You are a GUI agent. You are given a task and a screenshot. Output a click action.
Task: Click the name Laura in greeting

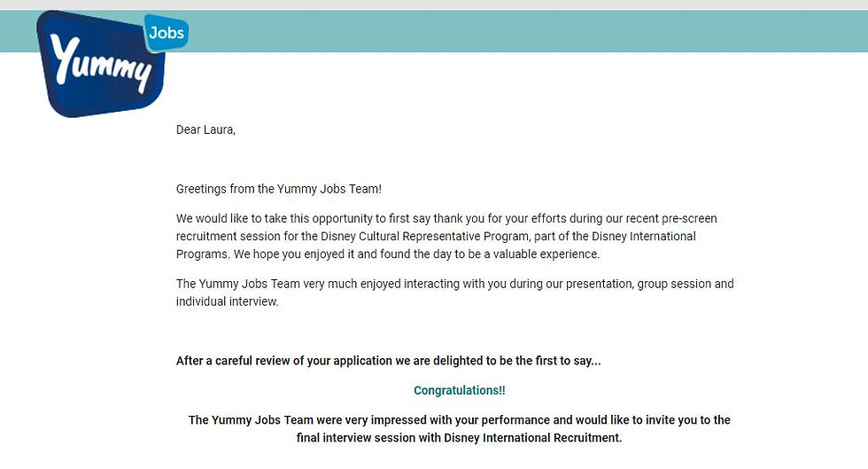tap(220, 129)
